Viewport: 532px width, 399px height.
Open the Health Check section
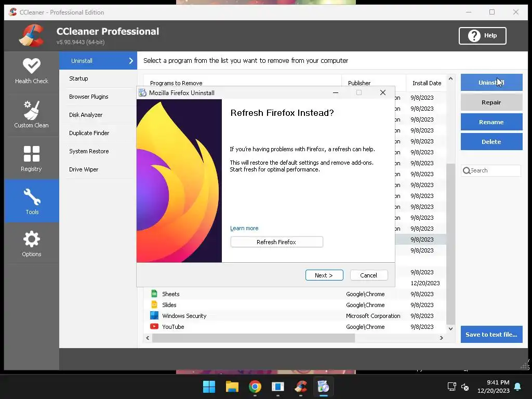point(32,71)
